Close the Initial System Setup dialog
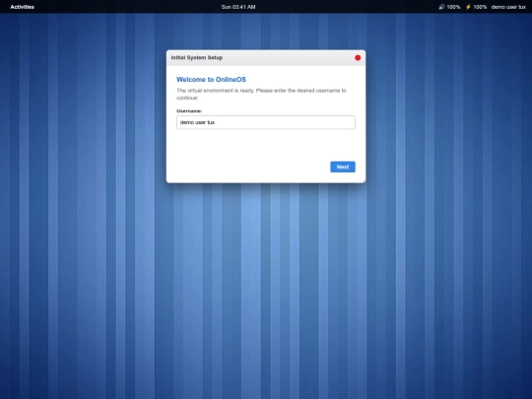 click(x=358, y=58)
